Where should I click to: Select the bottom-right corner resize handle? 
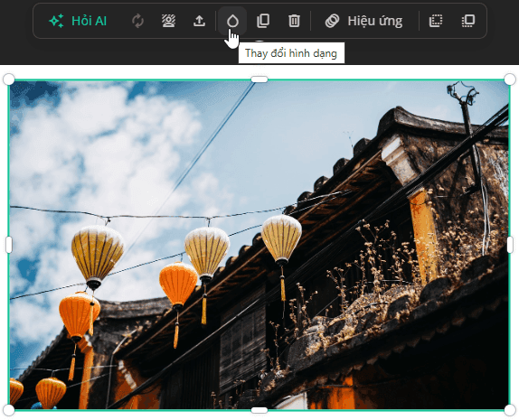point(510,410)
